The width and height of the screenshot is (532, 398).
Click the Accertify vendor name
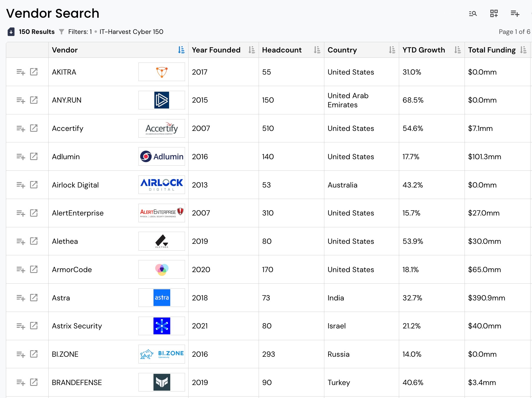tap(67, 129)
